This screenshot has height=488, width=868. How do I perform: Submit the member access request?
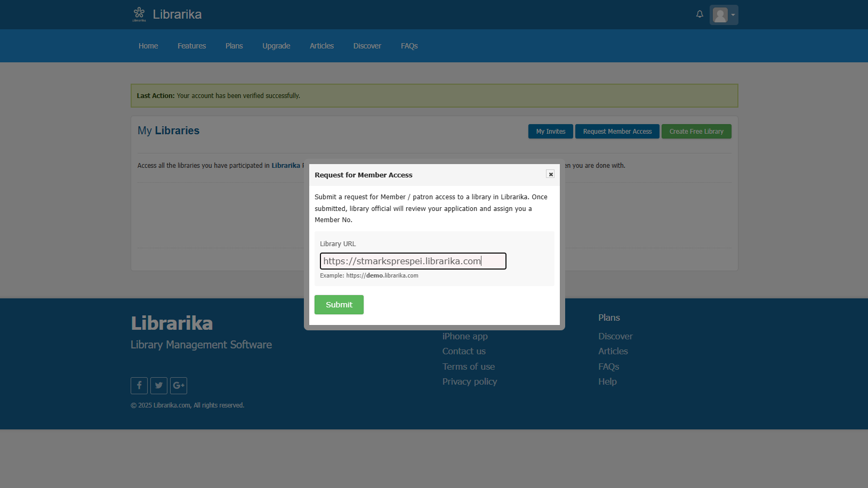(339, 305)
